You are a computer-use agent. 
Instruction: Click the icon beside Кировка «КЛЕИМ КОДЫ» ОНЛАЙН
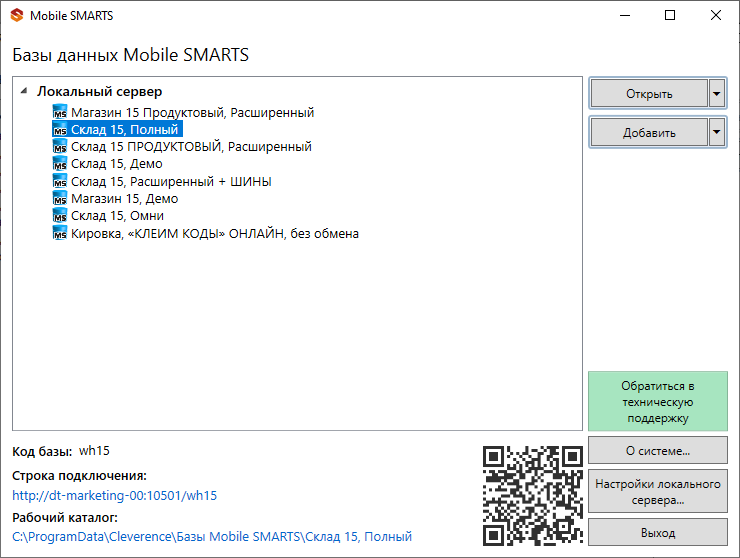[59, 233]
